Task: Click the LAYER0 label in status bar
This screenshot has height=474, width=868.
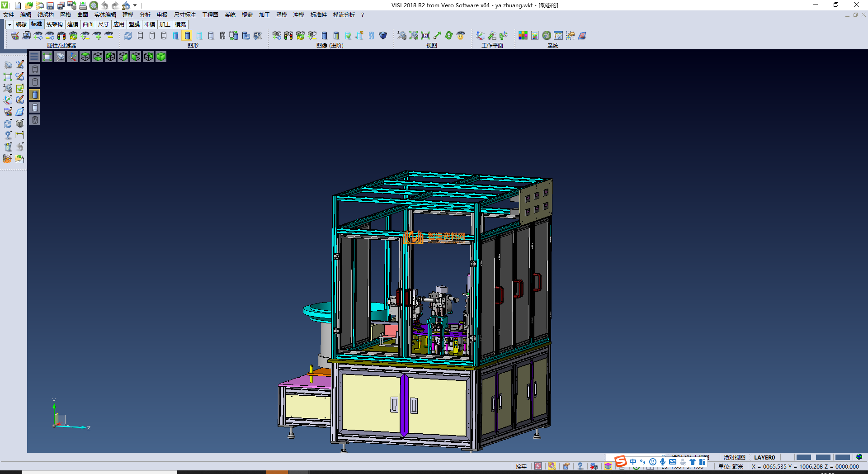Action: (x=764, y=457)
